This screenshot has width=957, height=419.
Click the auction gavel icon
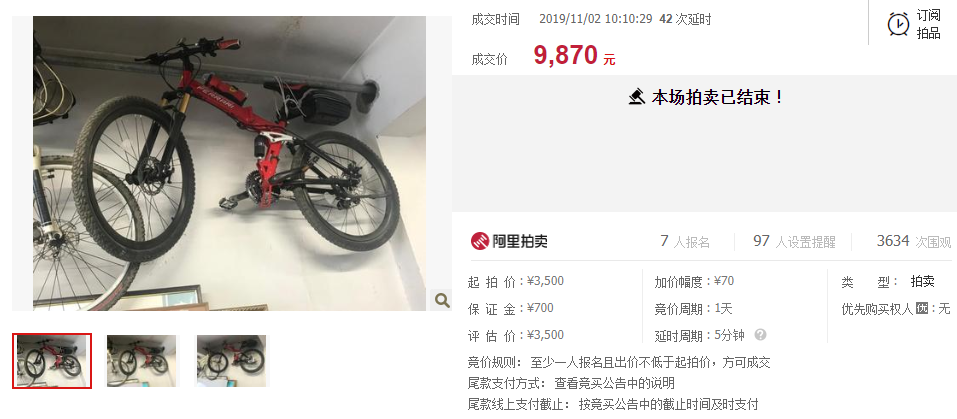637,97
